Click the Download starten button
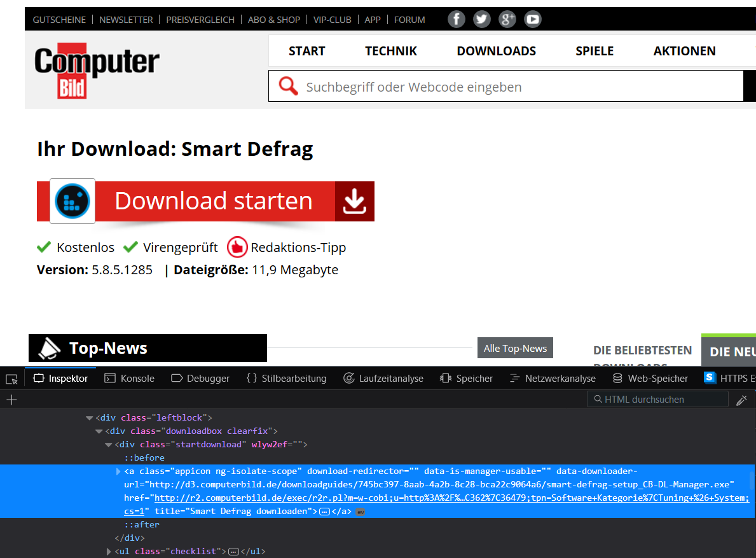This screenshot has width=756, height=558. pos(213,201)
